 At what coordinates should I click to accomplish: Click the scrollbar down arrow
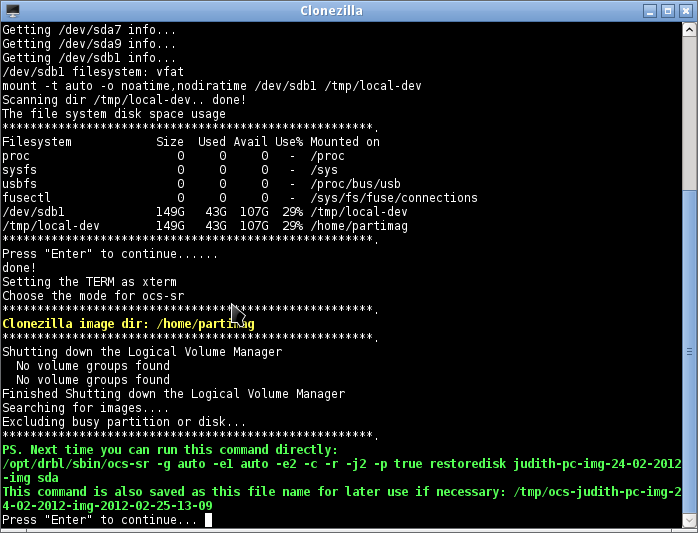[689, 520]
